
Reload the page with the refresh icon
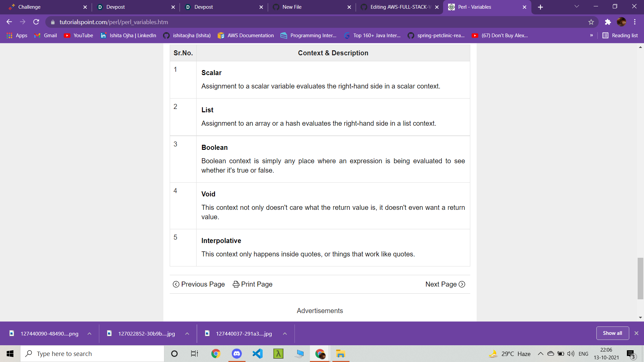pyautogui.click(x=36, y=22)
